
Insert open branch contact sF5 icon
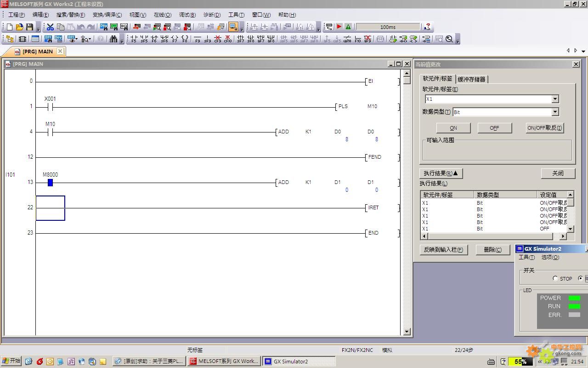[x=144, y=39]
